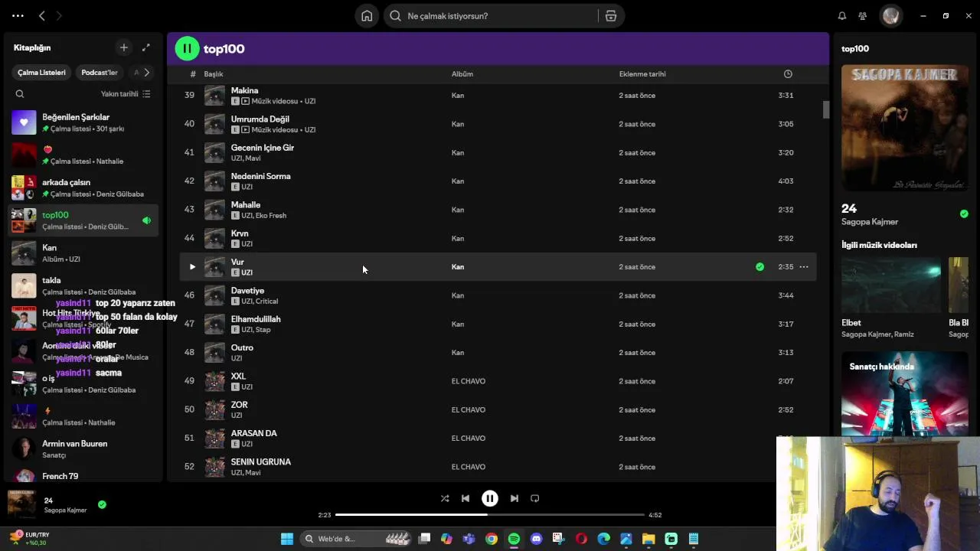980x551 pixels.
Task: Open the notifications bell
Action: (x=842, y=16)
